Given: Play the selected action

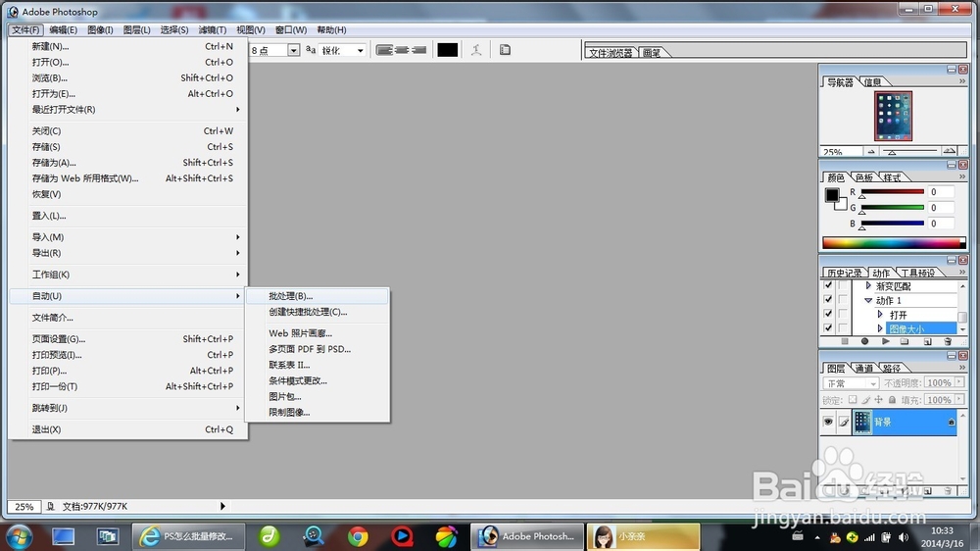Looking at the screenshot, I should 886,341.
